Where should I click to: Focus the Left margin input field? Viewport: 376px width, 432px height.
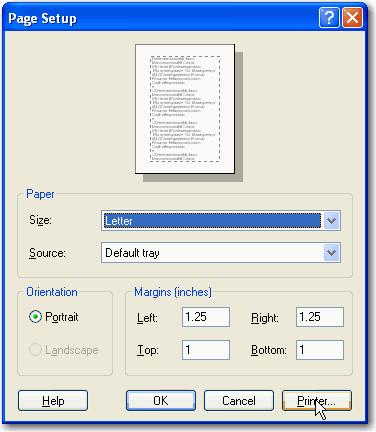[206, 317]
